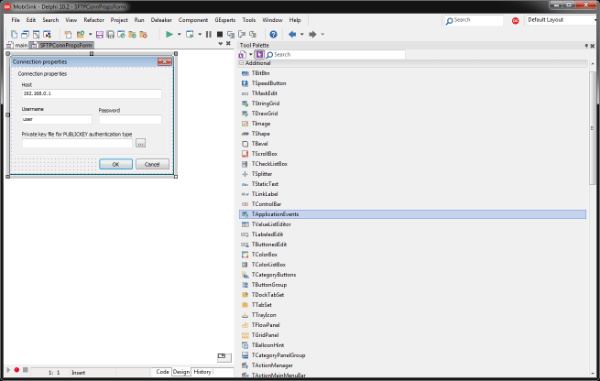Click the private key browse ellipsis button
The width and height of the screenshot is (600, 381).
140,143
